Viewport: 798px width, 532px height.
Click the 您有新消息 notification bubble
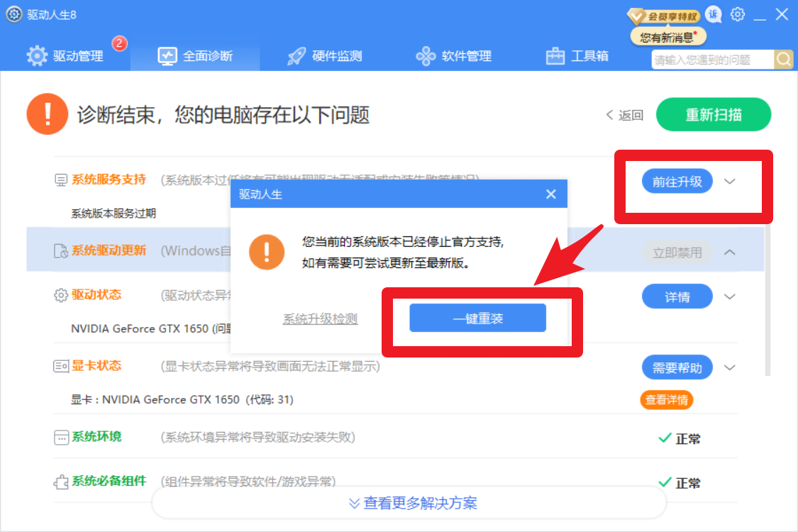click(667, 37)
